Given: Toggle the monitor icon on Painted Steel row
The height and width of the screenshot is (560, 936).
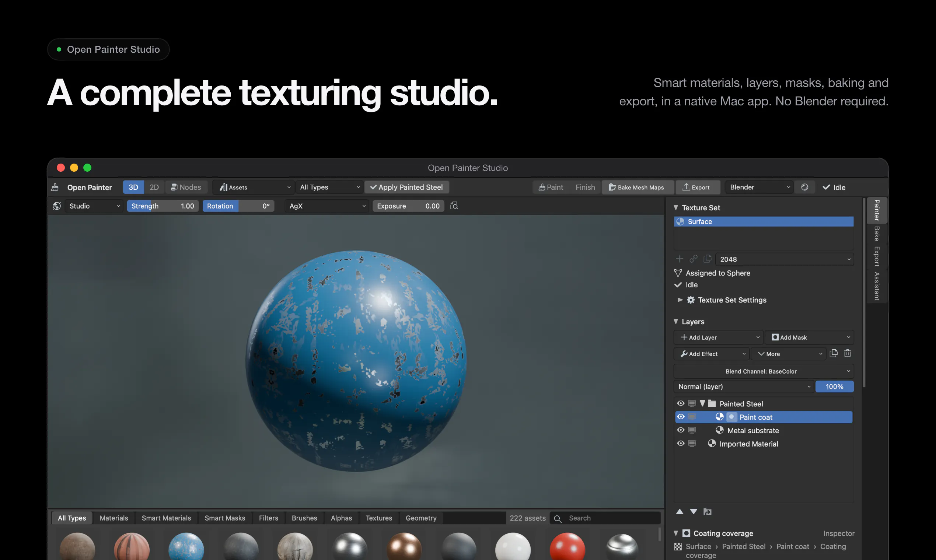Looking at the screenshot, I should pos(692,404).
